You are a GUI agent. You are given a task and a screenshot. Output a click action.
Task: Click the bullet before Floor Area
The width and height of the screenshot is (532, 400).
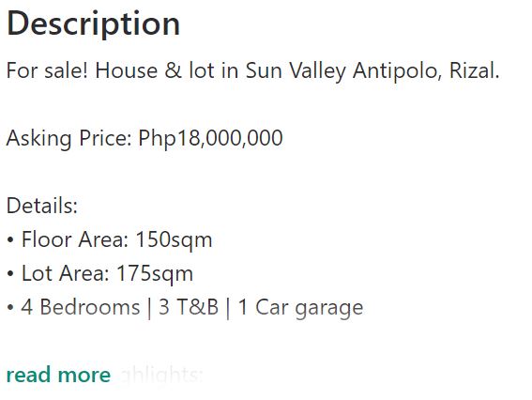coord(10,240)
